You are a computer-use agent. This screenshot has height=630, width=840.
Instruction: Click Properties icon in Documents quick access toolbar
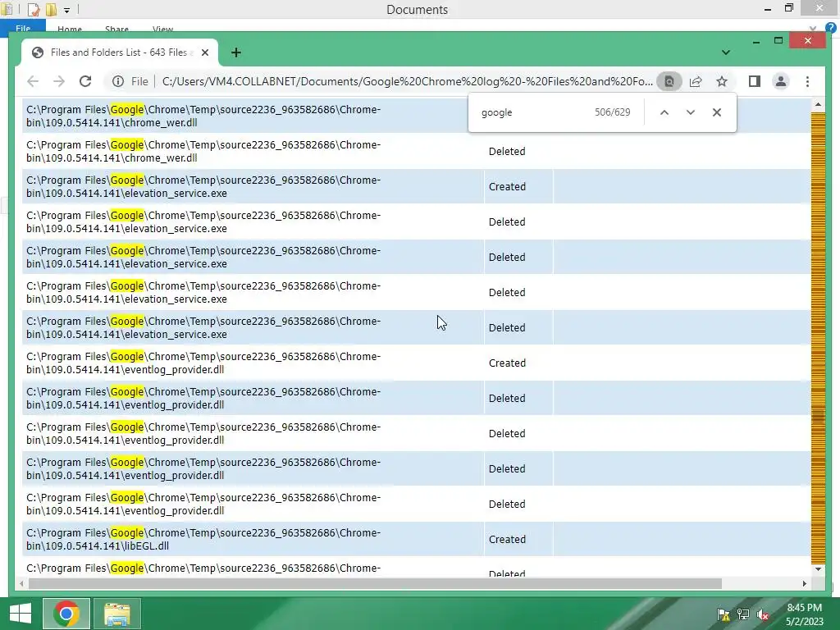pos(34,10)
